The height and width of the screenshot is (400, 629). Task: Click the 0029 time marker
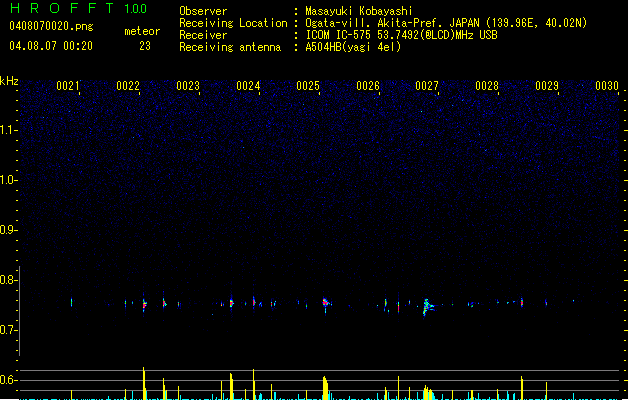pyautogui.click(x=547, y=86)
